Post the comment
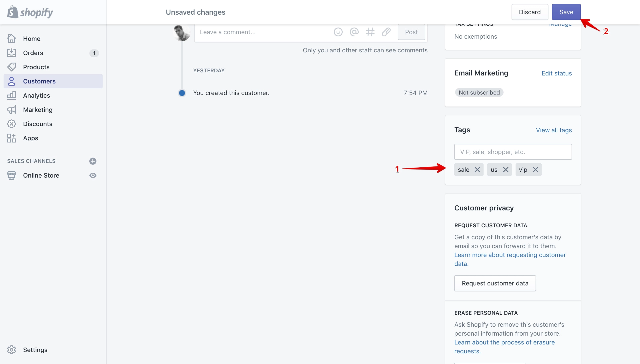640x364 pixels. [411, 32]
